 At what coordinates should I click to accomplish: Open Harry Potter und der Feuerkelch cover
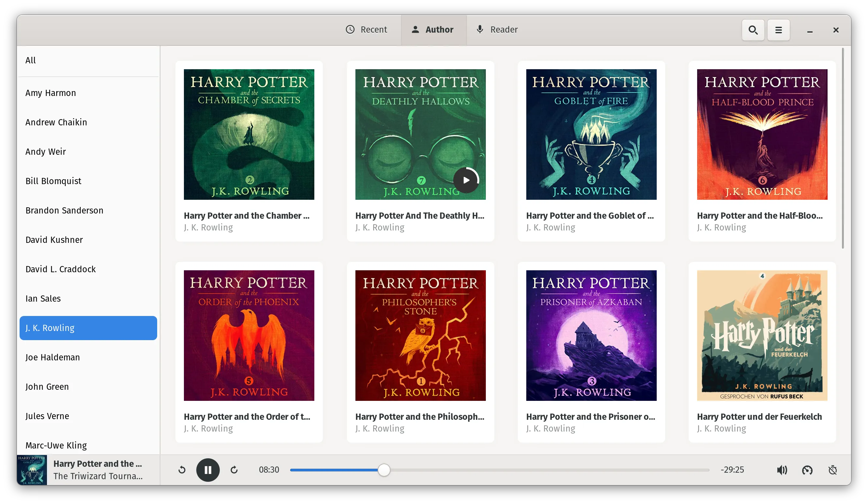[762, 336]
